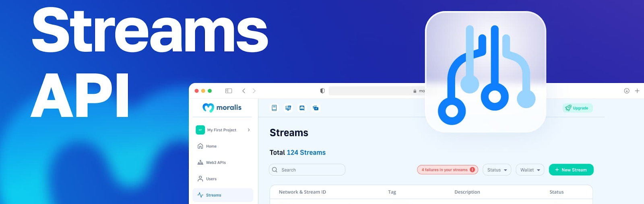644x204 pixels.
Task: Click the search magnifier icon
Action: [275, 170]
